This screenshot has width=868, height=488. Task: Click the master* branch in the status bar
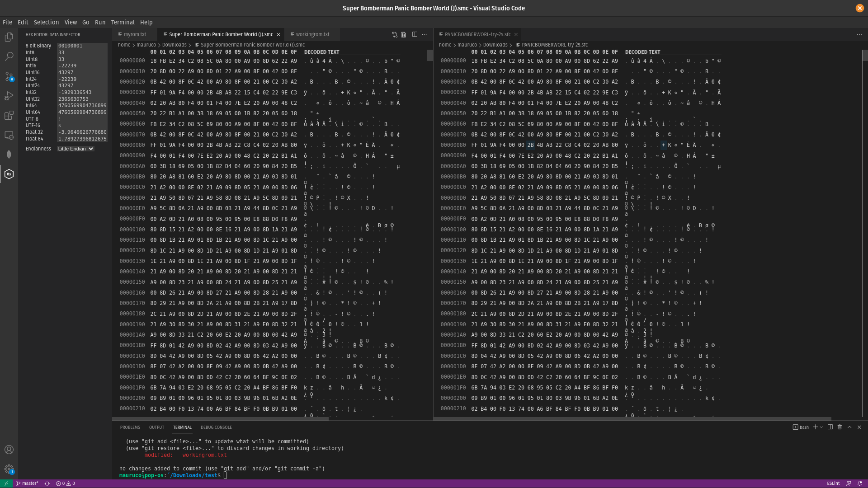tap(28, 483)
